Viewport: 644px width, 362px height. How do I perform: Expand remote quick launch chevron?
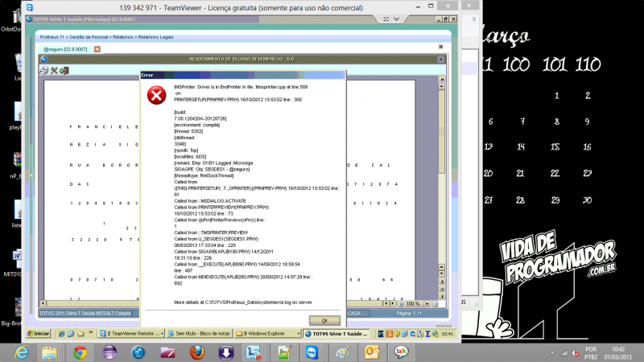click(91, 333)
